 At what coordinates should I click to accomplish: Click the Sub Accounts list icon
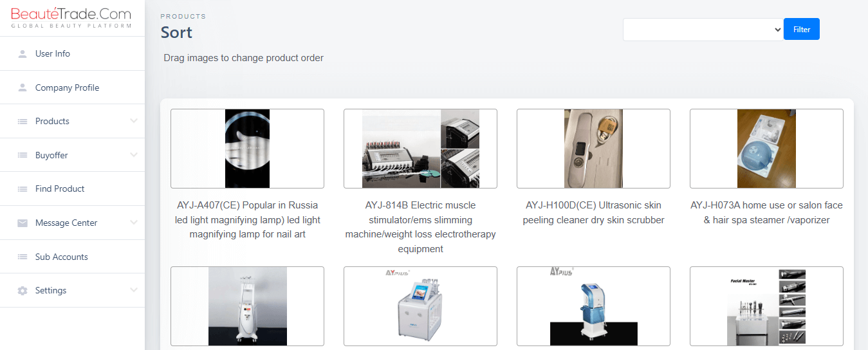point(23,257)
